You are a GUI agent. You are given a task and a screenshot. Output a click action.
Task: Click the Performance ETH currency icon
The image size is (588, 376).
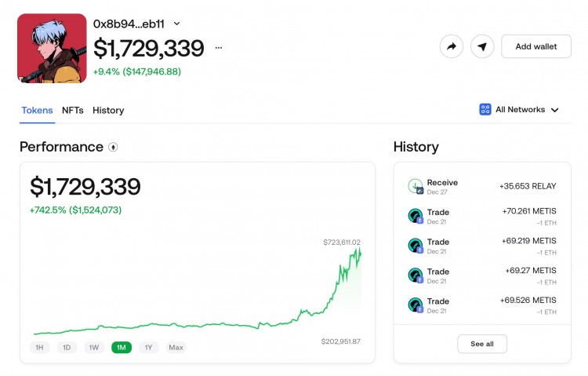point(113,147)
